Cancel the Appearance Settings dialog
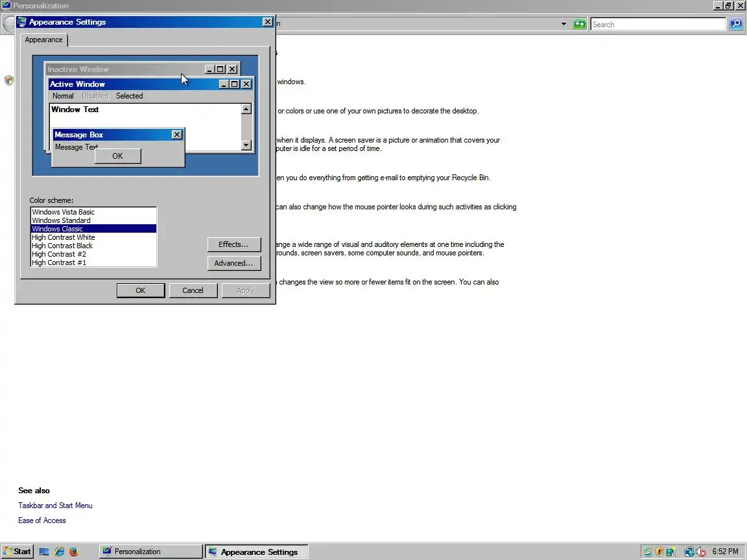 click(193, 290)
